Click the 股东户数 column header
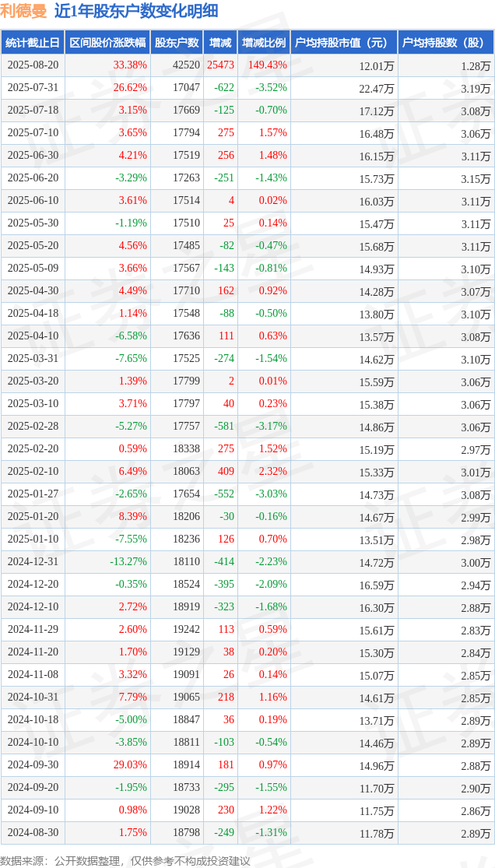 point(177,42)
